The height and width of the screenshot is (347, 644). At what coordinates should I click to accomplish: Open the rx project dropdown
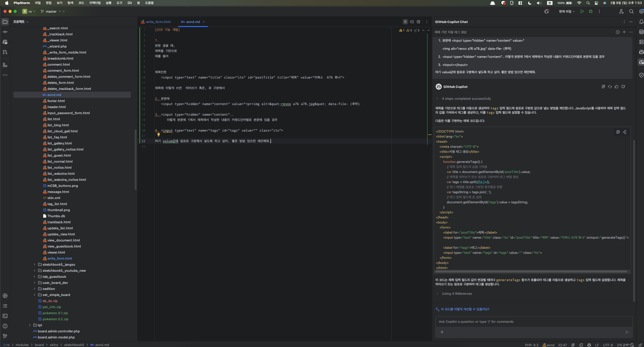(29, 11)
